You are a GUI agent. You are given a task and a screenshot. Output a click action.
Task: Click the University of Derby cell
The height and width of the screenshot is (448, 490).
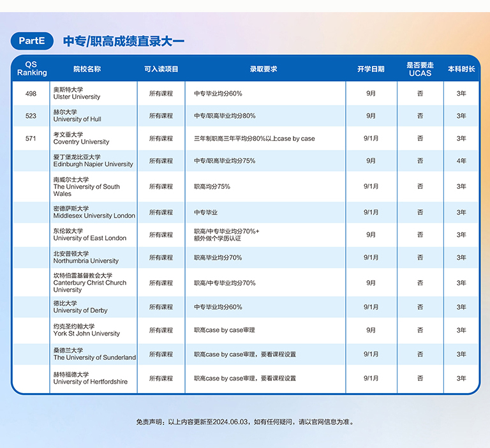pyautogui.click(x=93, y=307)
